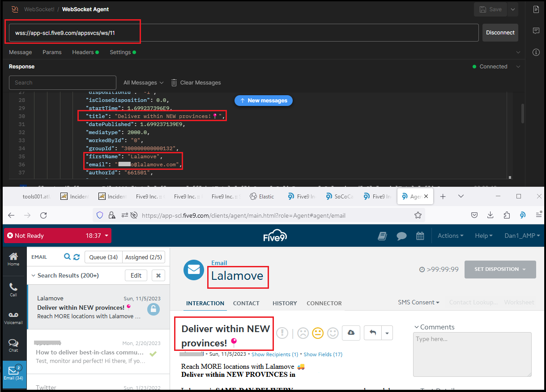This screenshot has width=546, height=392.
Task: Click Clear Messages trash button
Action: tap(196, 83)
